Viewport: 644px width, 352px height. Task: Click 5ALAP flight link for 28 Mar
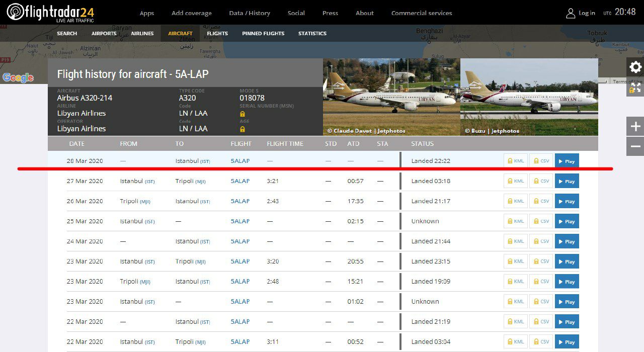tap(240, 161)
